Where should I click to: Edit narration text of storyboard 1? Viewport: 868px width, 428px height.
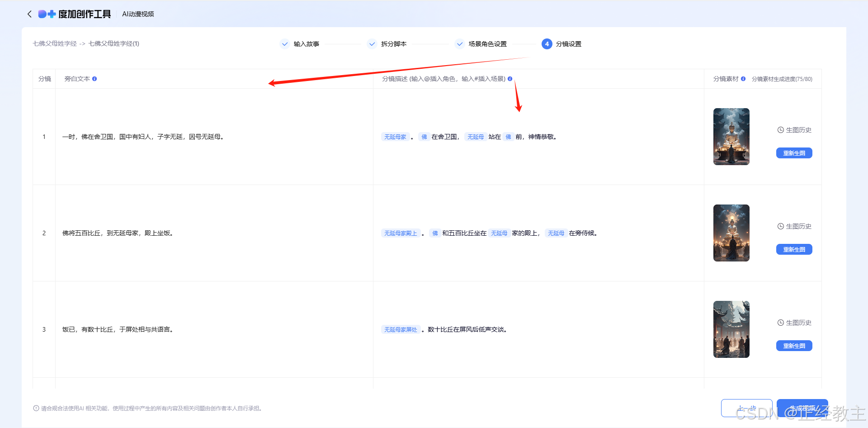tap(143, 137)
